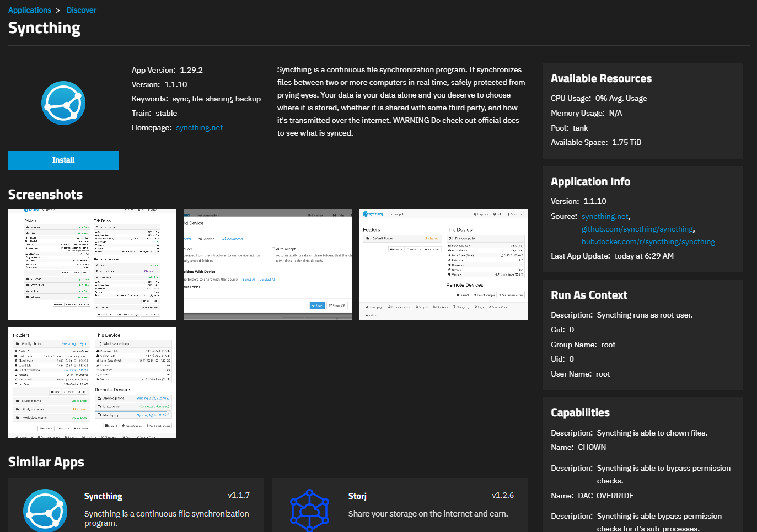757x532 pixels.
Task: Install the Syncthing application
Action: click(x=63, y=160)
